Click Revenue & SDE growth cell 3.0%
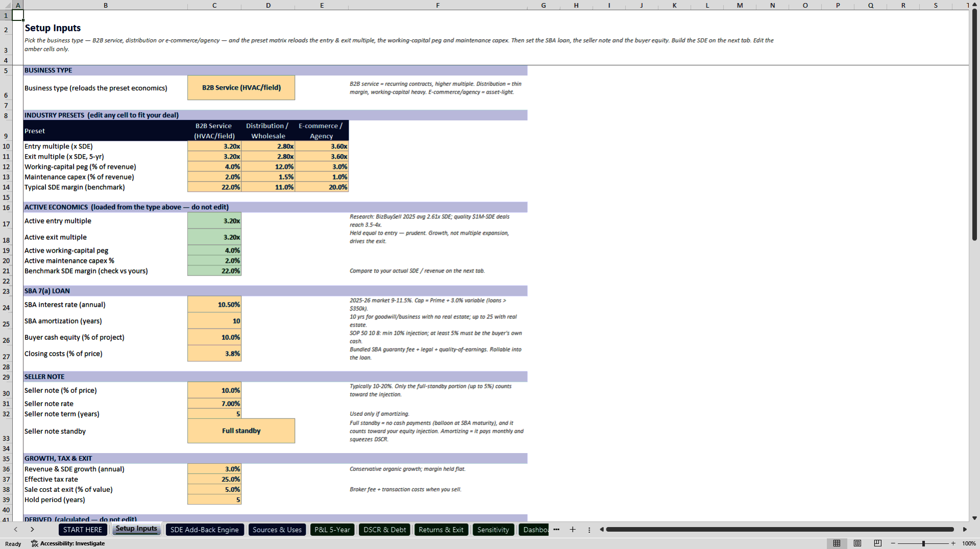The height and width of the screenshot is (549, 980). click(214, 469)
